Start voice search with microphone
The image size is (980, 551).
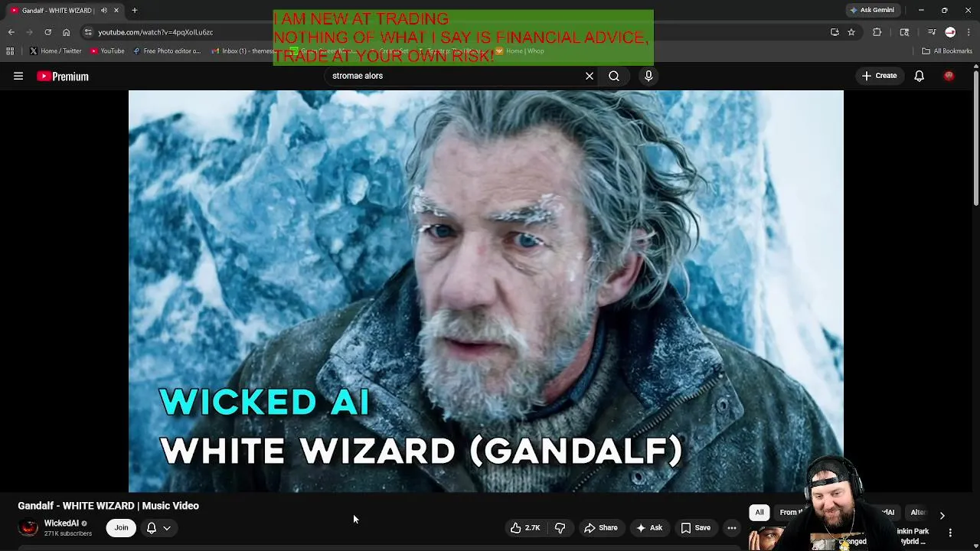(648, 76)
